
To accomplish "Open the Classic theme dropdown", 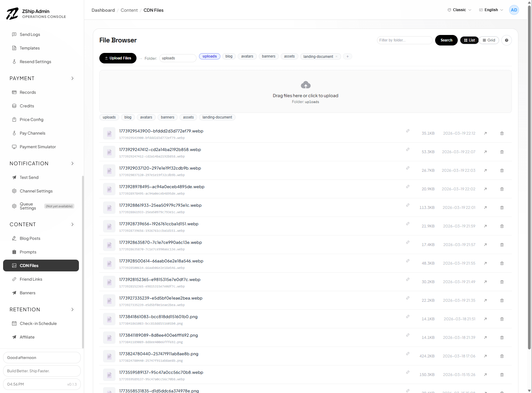I will pyautogui.click(x=459, y=10).
